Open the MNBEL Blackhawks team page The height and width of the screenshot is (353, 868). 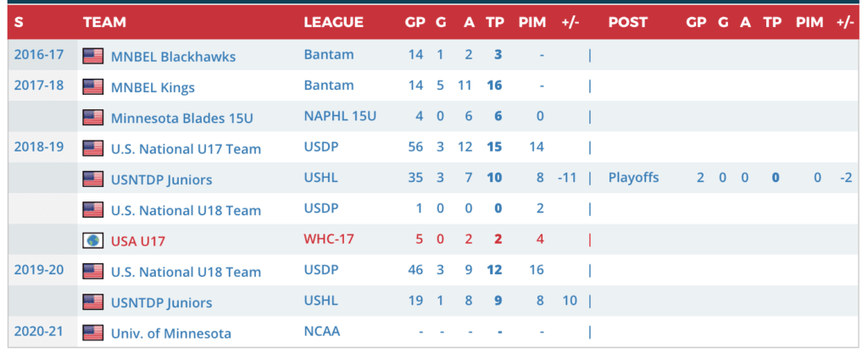(x=173, y=57)
